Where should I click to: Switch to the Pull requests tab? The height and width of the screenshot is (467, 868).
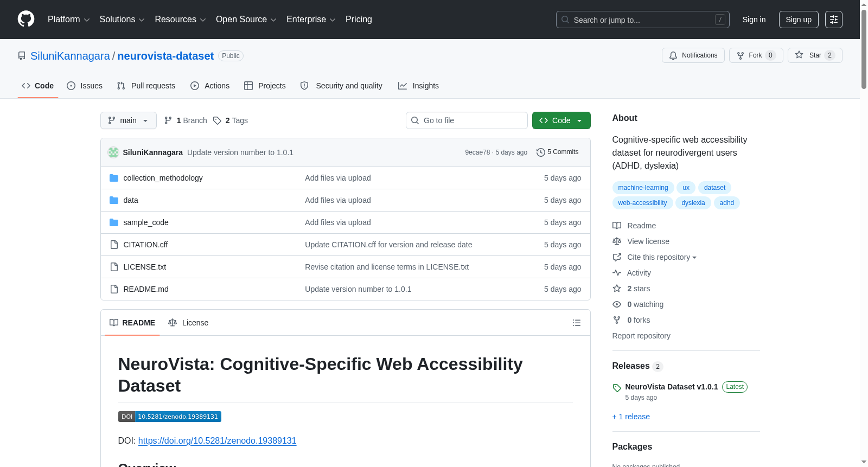coord(146,86)
